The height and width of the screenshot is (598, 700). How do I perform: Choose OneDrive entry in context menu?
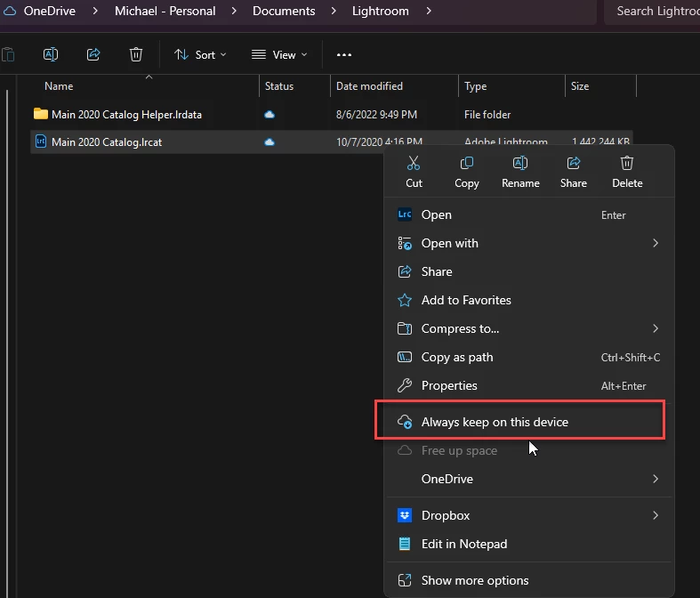click(529, 479)
